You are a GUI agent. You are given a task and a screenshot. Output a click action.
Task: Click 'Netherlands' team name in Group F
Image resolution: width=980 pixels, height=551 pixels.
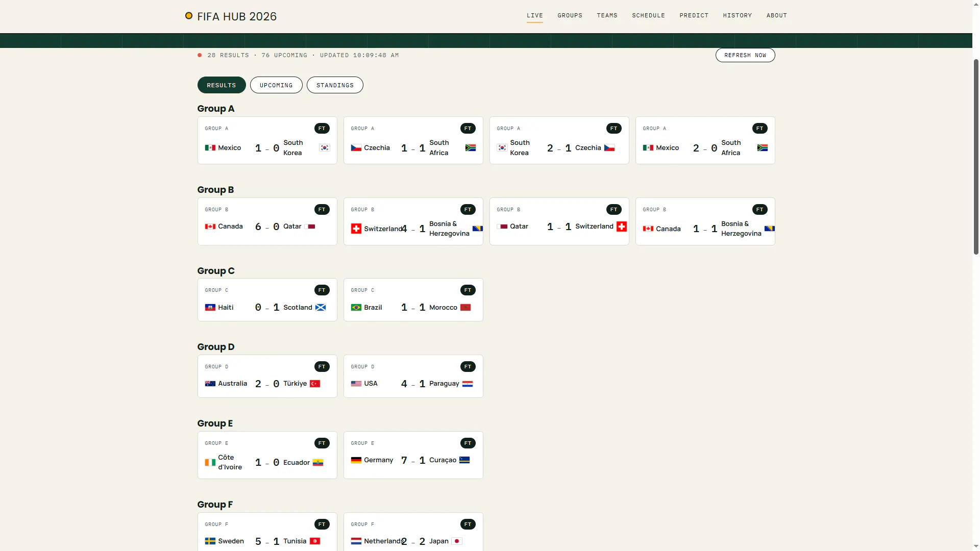click(383, 541)
